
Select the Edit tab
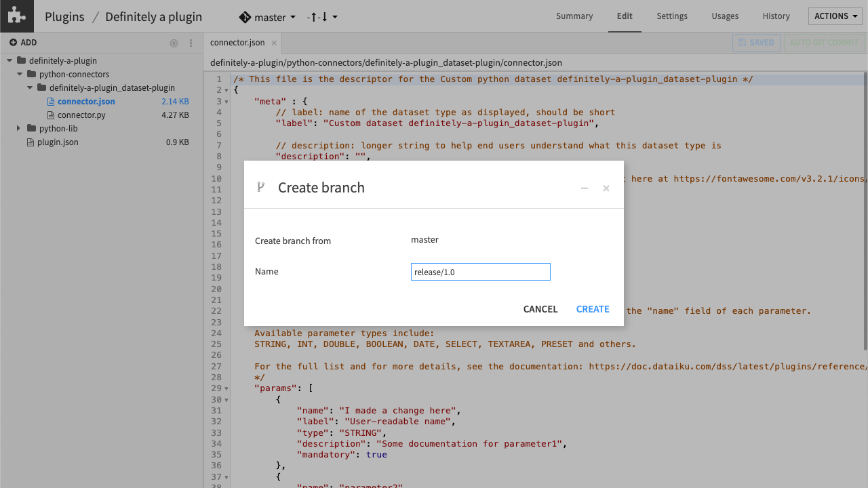pos(625,16)
